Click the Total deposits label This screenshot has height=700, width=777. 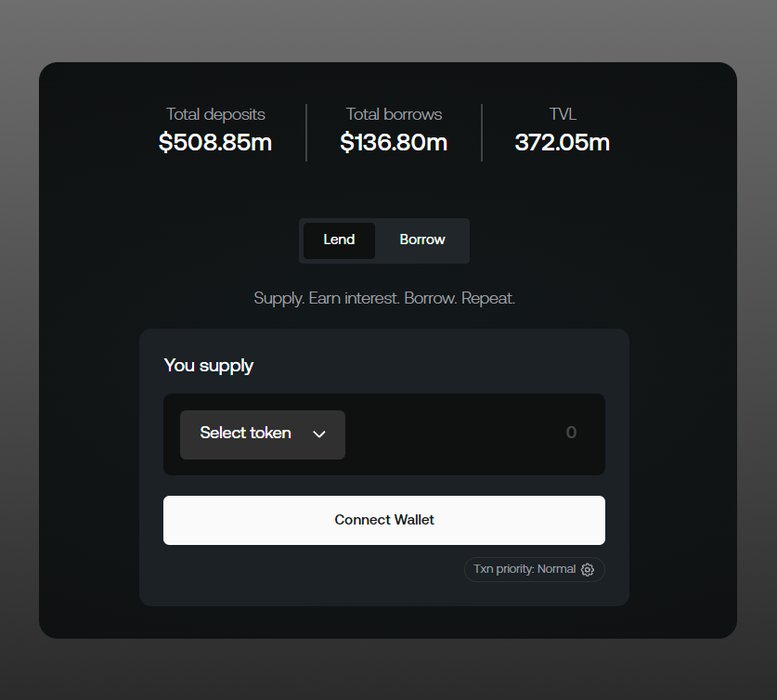pos(216,114)
